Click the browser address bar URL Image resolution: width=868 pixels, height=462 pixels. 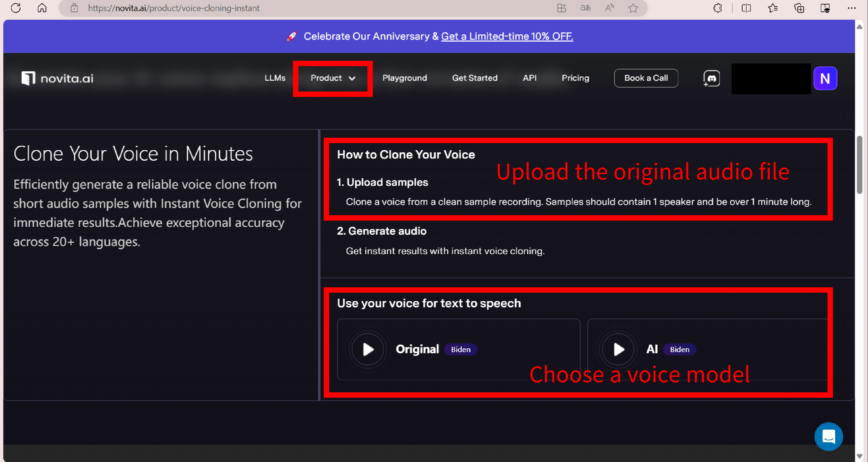point(174,8)
